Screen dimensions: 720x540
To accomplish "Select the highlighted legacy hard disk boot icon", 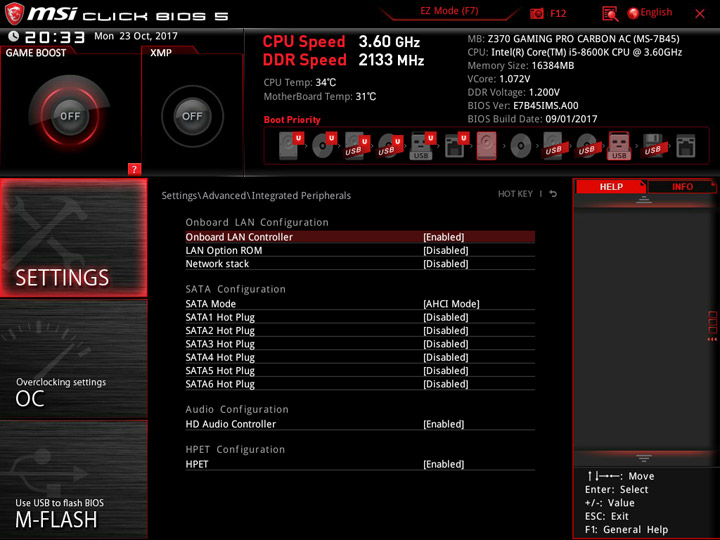I will [x=486, y=146].
